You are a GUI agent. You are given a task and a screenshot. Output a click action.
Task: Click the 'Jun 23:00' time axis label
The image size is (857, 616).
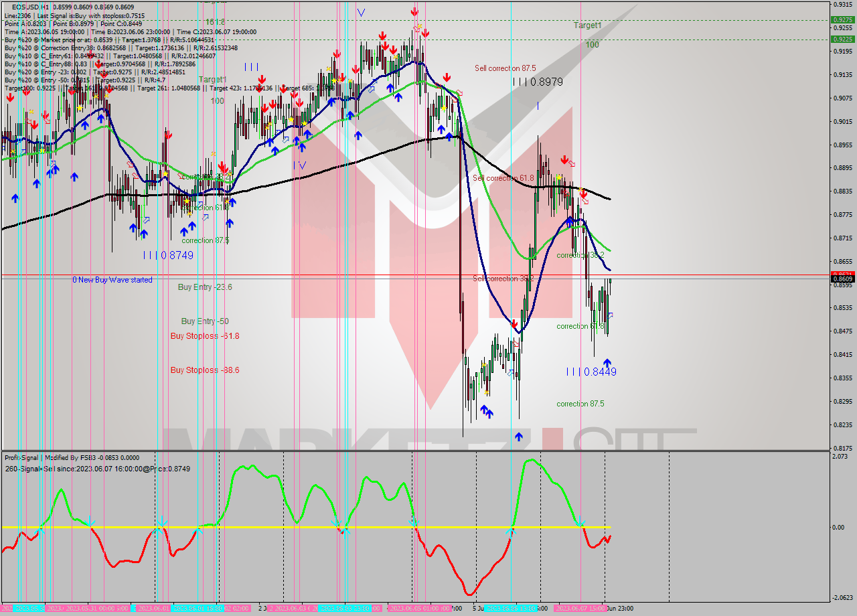pyautogui.click(x=619, y=609)
